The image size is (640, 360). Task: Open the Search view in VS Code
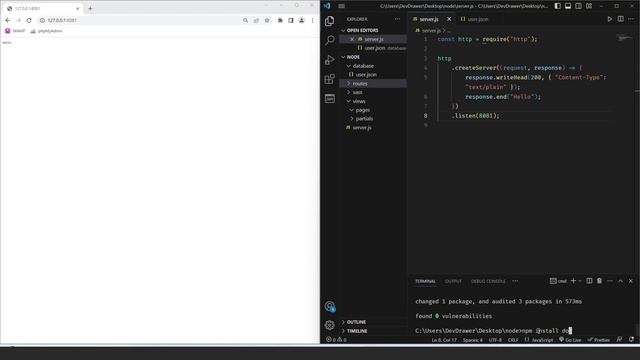329,40
